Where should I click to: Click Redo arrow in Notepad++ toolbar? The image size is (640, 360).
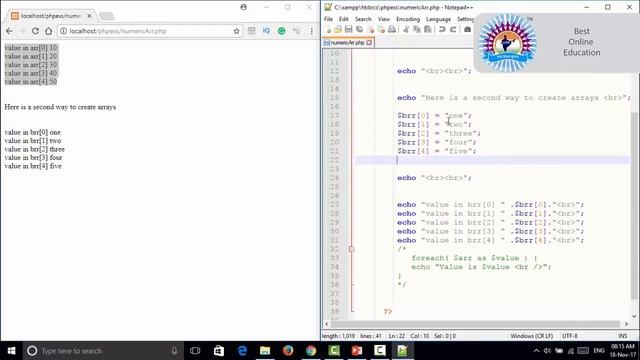point(453,29)
